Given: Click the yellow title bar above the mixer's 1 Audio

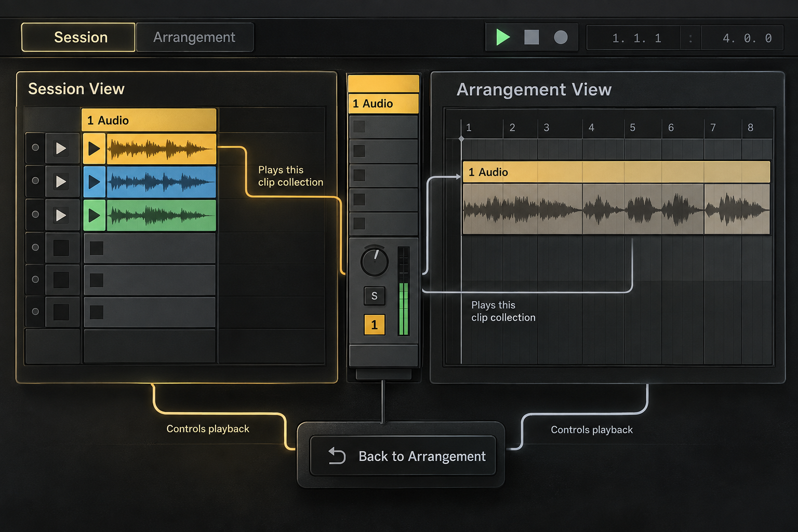Looking at the screenshot, I should [x=383, y=84].
